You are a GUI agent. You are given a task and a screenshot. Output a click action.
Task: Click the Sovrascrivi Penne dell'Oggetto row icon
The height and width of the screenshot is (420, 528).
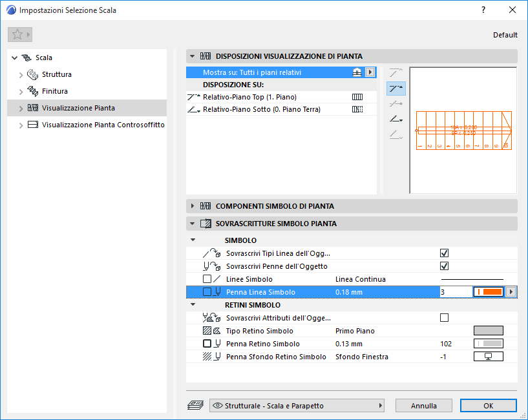coord(211,266)
